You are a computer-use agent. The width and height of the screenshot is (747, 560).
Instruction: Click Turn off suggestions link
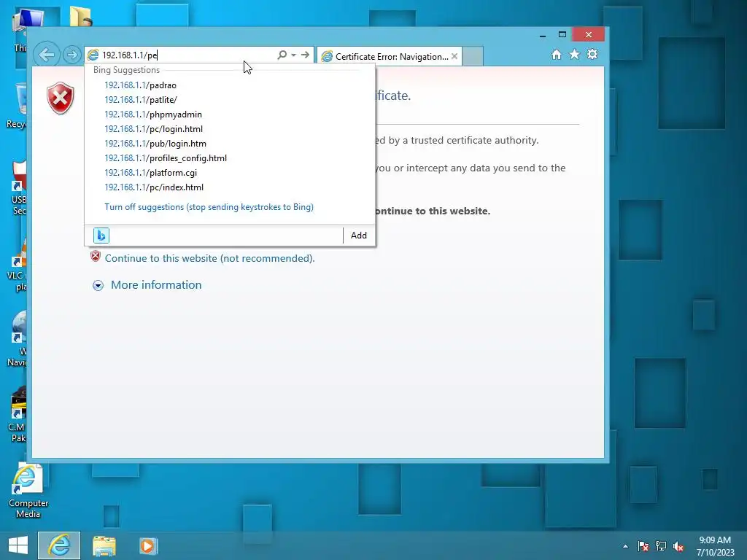click(x=209, y=207)
